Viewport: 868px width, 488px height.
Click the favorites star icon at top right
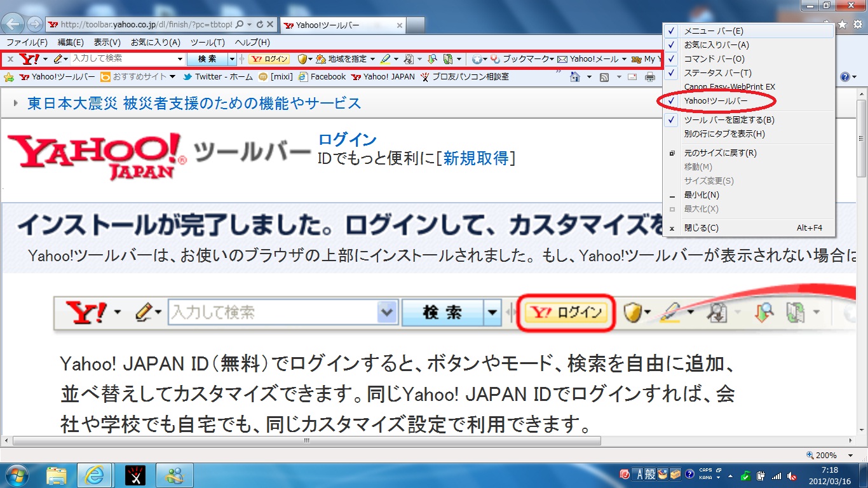point(843,24)
